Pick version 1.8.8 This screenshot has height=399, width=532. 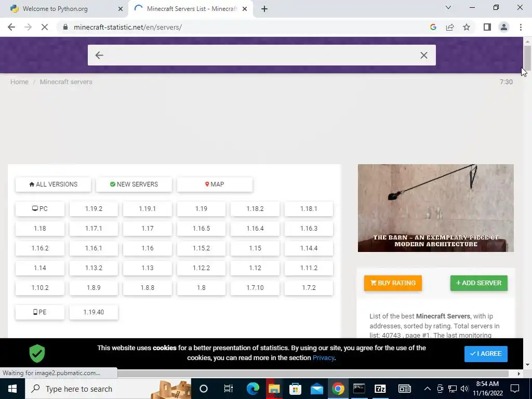pos(147,287)
